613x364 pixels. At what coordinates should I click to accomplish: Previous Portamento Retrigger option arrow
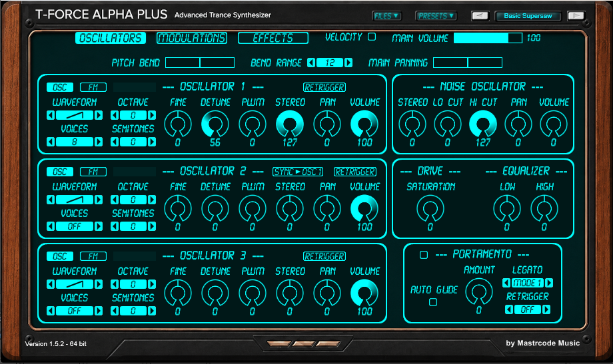click(509, 309)
